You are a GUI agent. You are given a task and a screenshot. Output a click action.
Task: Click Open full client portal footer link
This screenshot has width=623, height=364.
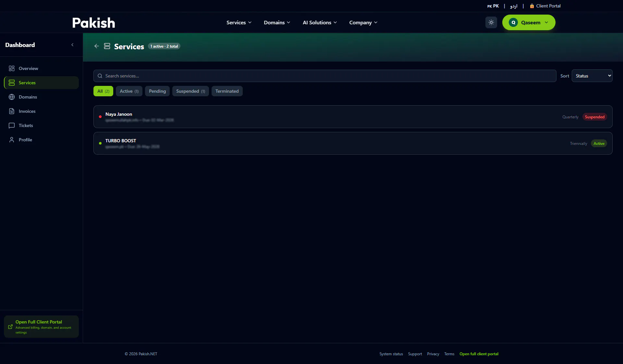point(479,354)
